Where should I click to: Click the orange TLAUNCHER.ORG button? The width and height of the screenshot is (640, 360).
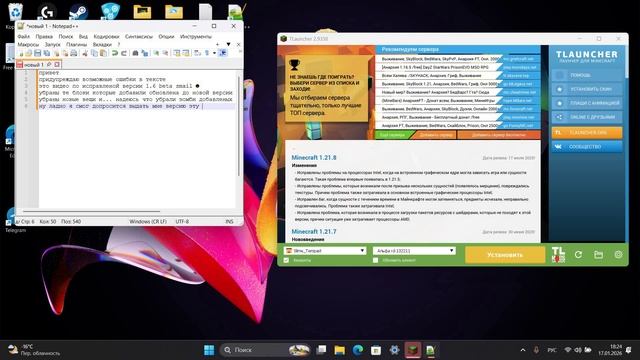coord(587,133)
